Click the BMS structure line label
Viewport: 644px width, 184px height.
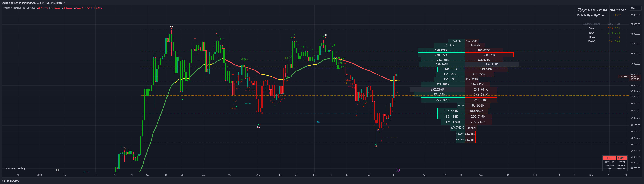click(318, 122)
